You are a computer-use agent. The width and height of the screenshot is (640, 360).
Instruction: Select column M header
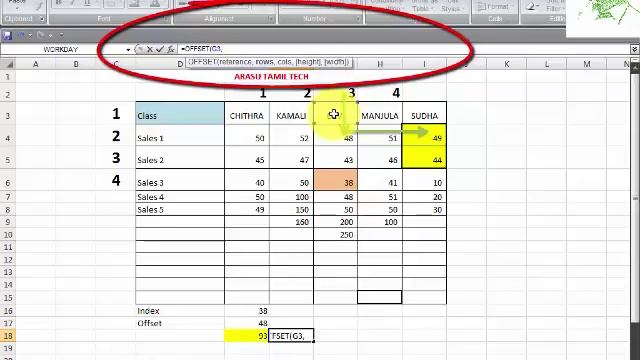pos(587,64)
